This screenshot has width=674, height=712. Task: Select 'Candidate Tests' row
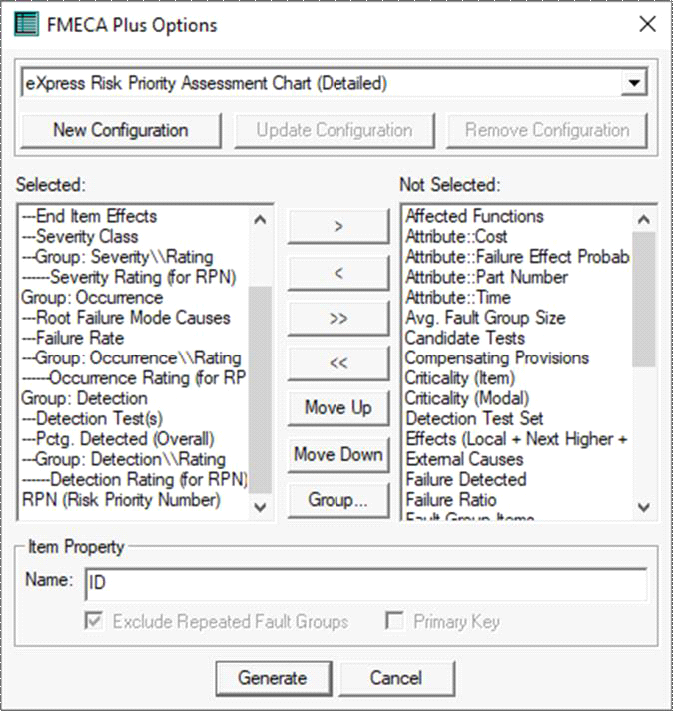point(517,338)
